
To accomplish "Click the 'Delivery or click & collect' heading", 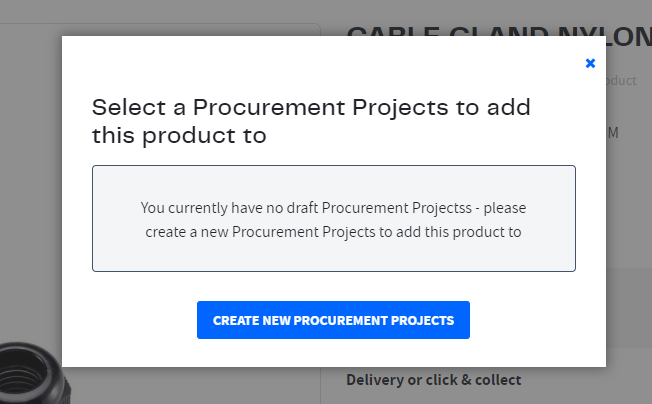I will click(434, 380).
